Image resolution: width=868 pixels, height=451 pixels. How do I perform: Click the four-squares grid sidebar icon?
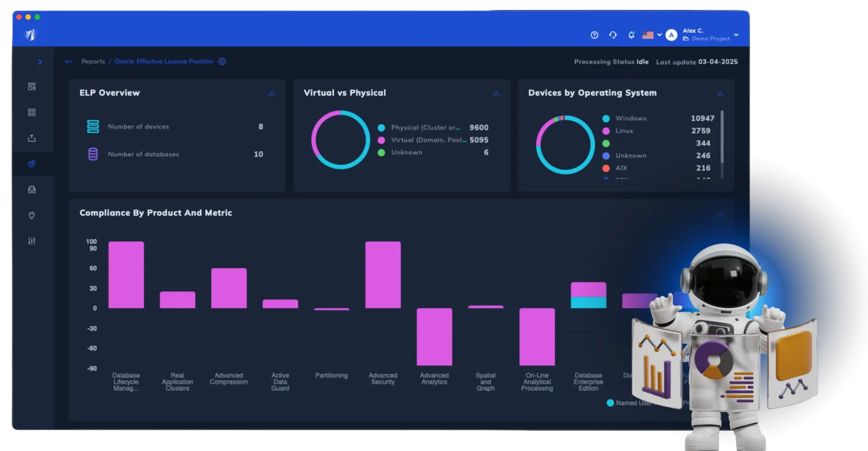(x=32, y=112)
